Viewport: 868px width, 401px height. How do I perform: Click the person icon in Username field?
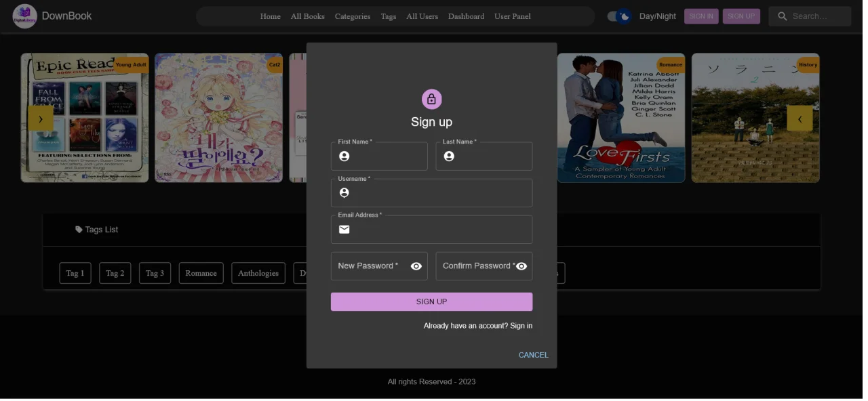(344, 193)
